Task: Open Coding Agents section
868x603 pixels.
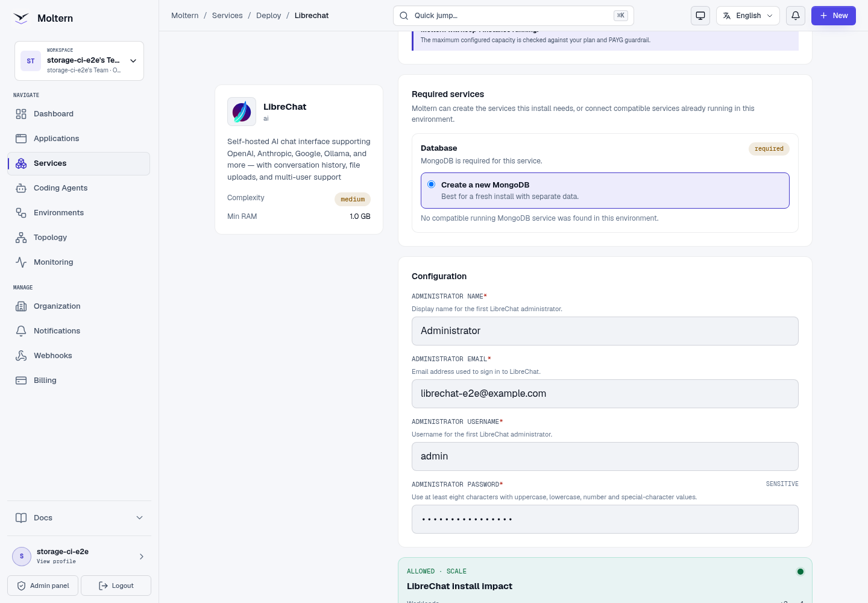Action: coord(78,188)
